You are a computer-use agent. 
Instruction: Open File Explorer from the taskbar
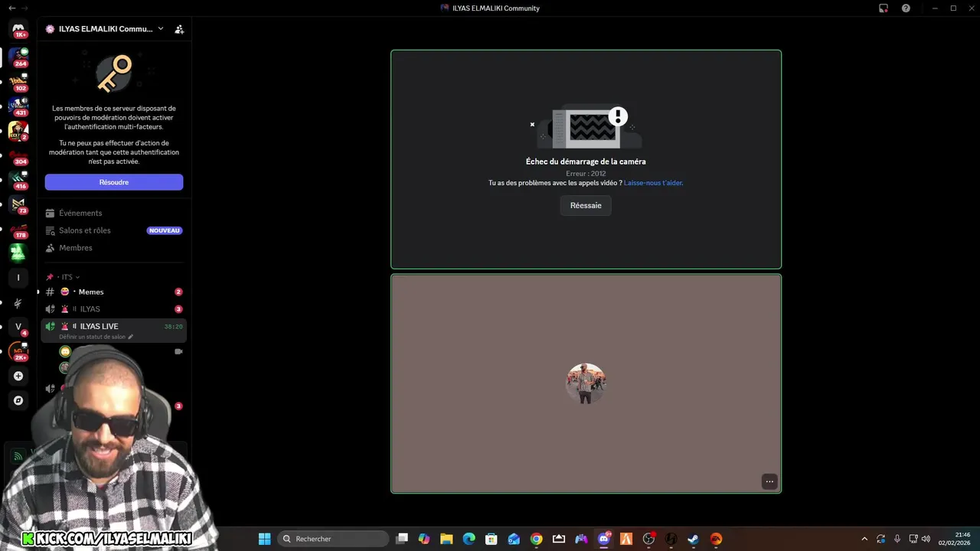tap(446, 539)
